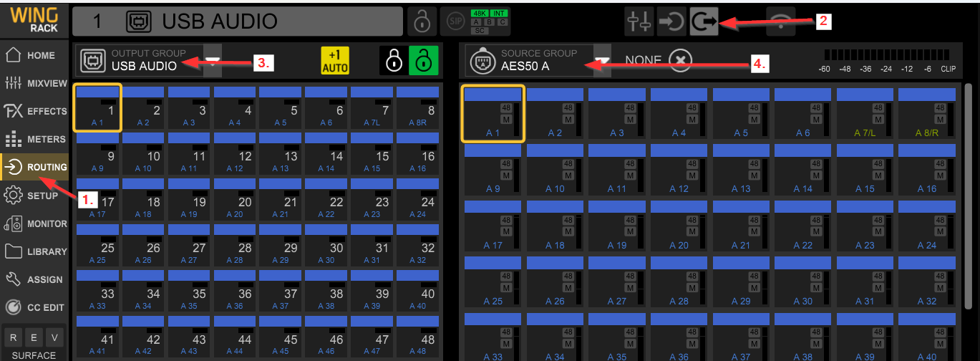Image resolution: width=980 pixels, height=361 pixels.
Task: Select source A 1 in the AES50 grid
Action: point(493,112)
